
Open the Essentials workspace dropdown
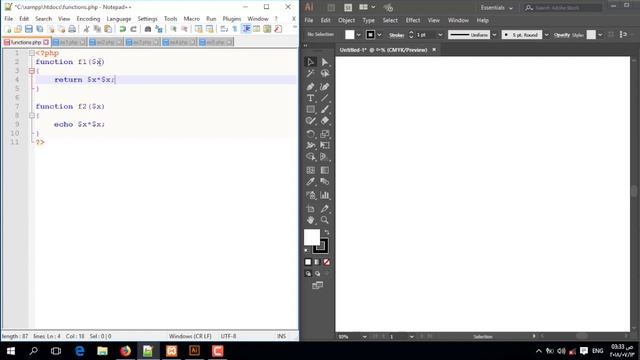pyautogui.click(x=496, y=8)
